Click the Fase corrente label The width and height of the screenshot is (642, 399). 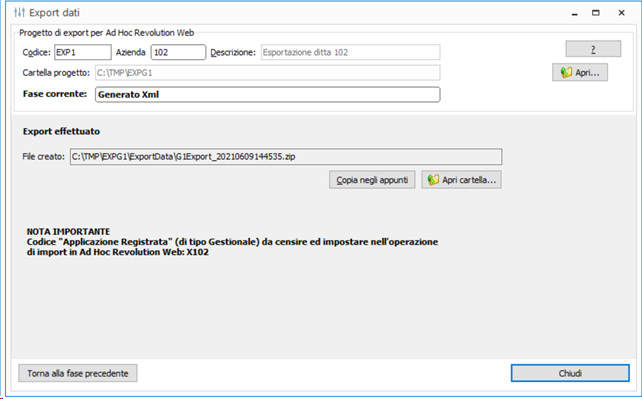coord(55,94)
